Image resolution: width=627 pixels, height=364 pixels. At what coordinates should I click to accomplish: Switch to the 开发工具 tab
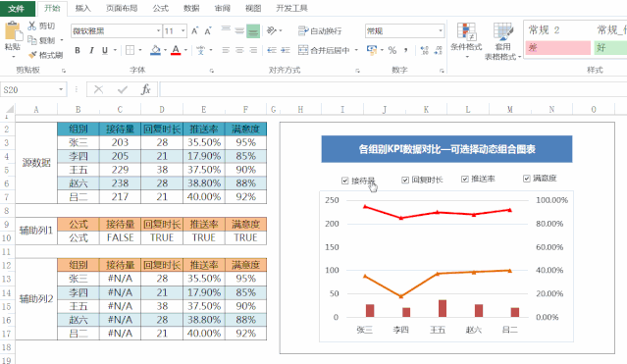click(x=291, y=9)
